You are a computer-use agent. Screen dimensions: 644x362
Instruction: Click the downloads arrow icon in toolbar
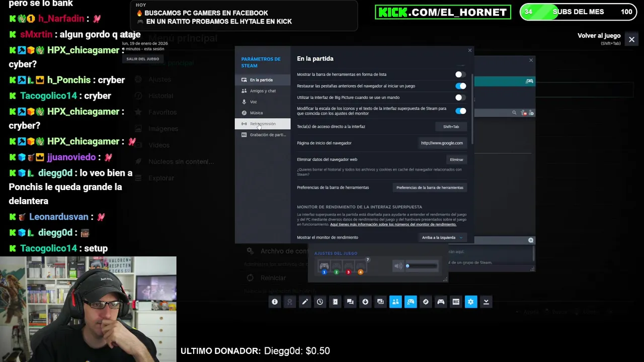pos(365,302)
